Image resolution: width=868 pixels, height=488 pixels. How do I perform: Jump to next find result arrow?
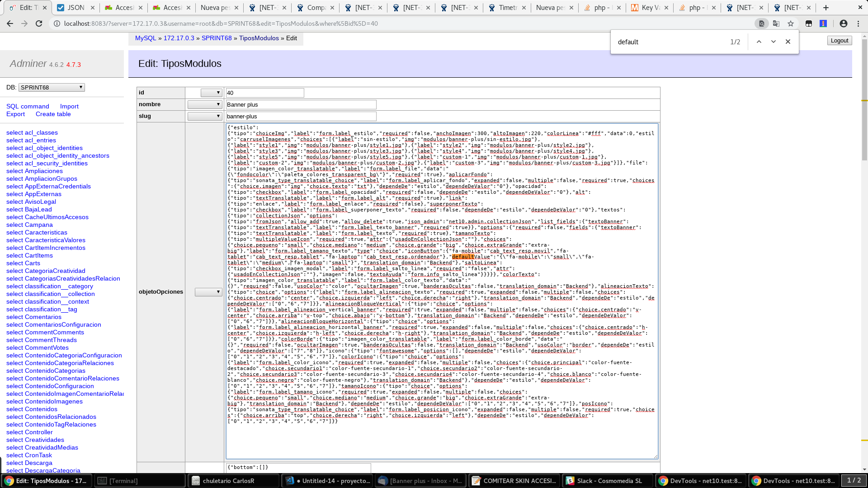click(x=774, y=42)
